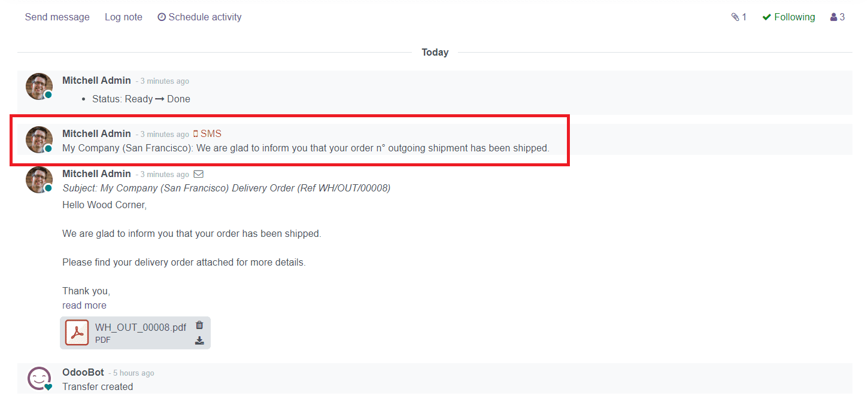Click the Today date separator
Viewport: 868px width, 396px height.
click(x=435, y=52)
